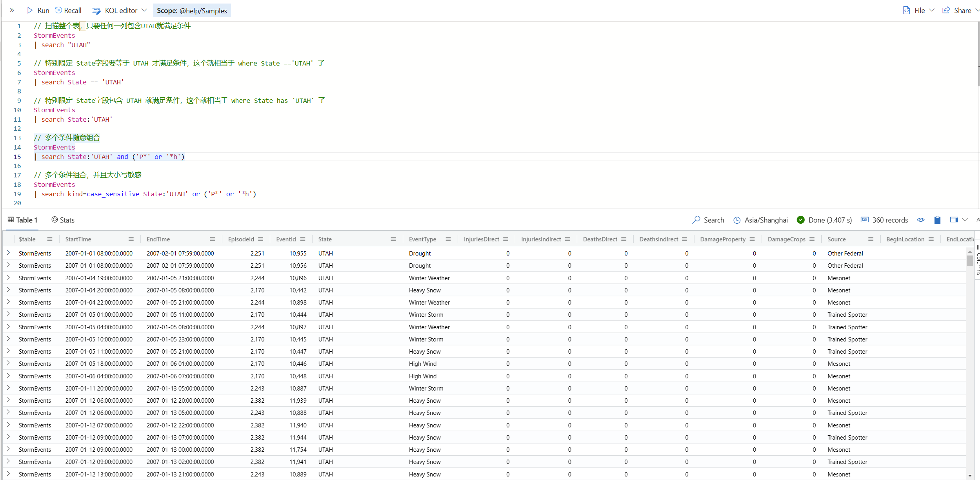The image size is (980, 480).
Task: Expand the left panel with double chevron
Action: [x=12, y=10]
